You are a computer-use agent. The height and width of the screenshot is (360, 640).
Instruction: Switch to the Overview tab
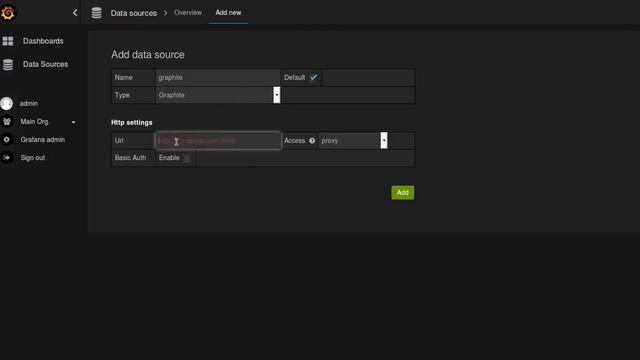coord(188,13)
